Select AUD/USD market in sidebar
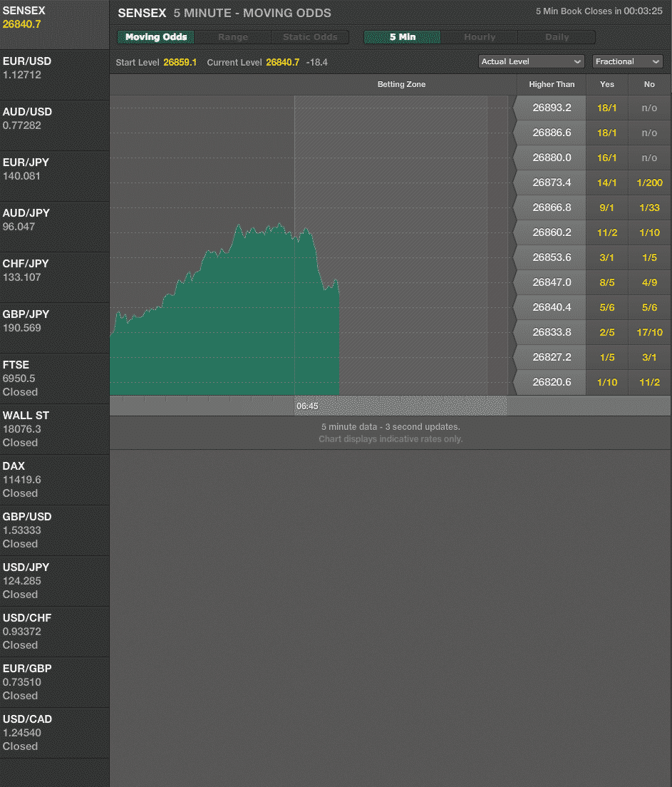The image size is (672, 787). pyautogui.click(x=55, y=125)
